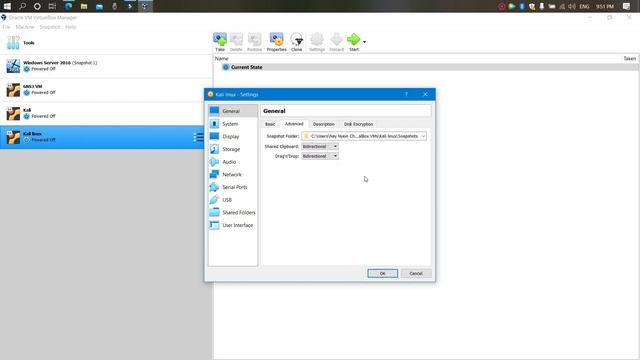Open the Drag'n'Drop dropdown

click(320, 156)
